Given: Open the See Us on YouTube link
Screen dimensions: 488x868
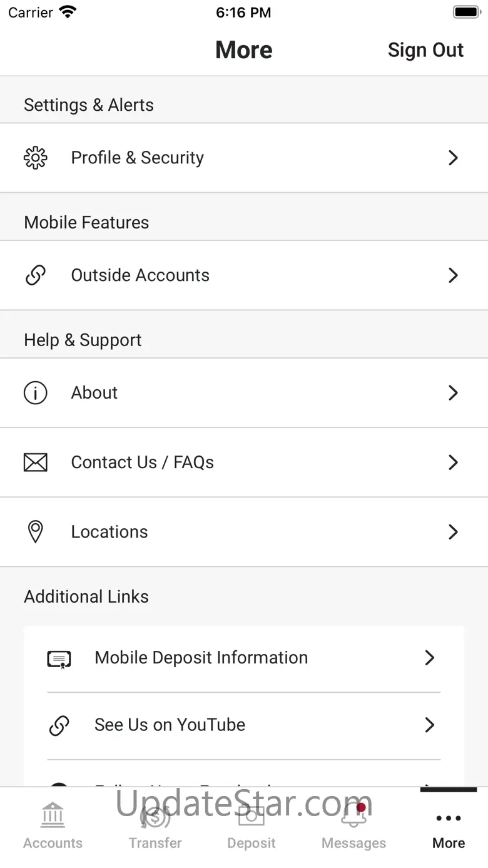Looking at the screenshot, I should (244, 725).
